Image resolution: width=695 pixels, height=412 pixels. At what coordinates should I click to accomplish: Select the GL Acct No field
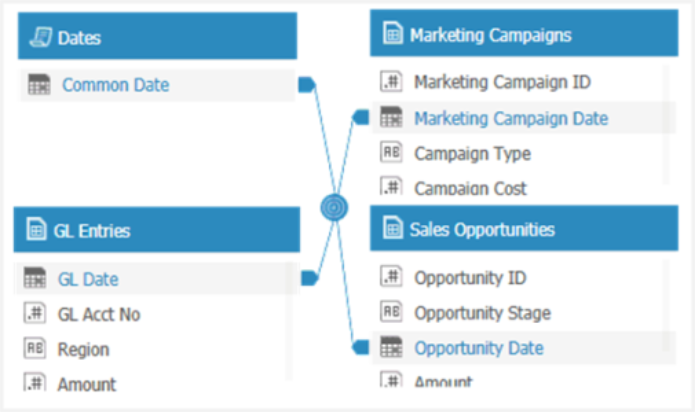tap(153, 314)
